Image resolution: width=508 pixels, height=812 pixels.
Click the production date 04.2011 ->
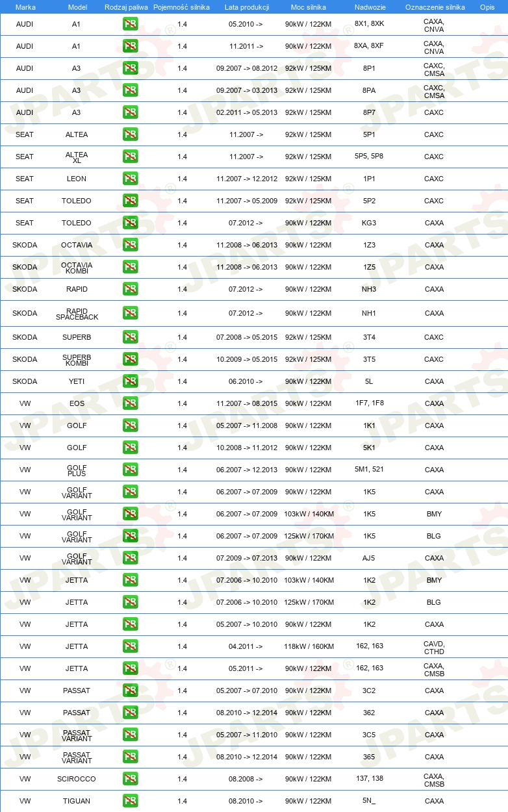pyautogui.click(x=246, y=646)
